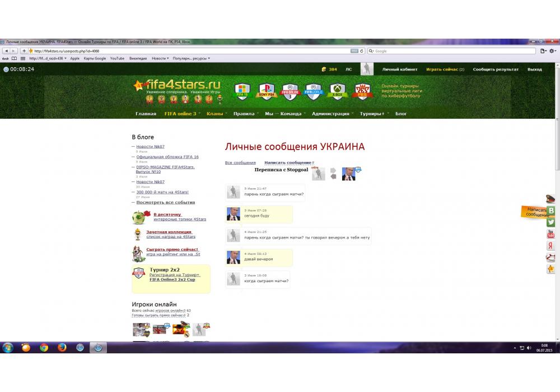Click the Сыграть прямо сейчас link
The image size is (560, 392).
172,250
